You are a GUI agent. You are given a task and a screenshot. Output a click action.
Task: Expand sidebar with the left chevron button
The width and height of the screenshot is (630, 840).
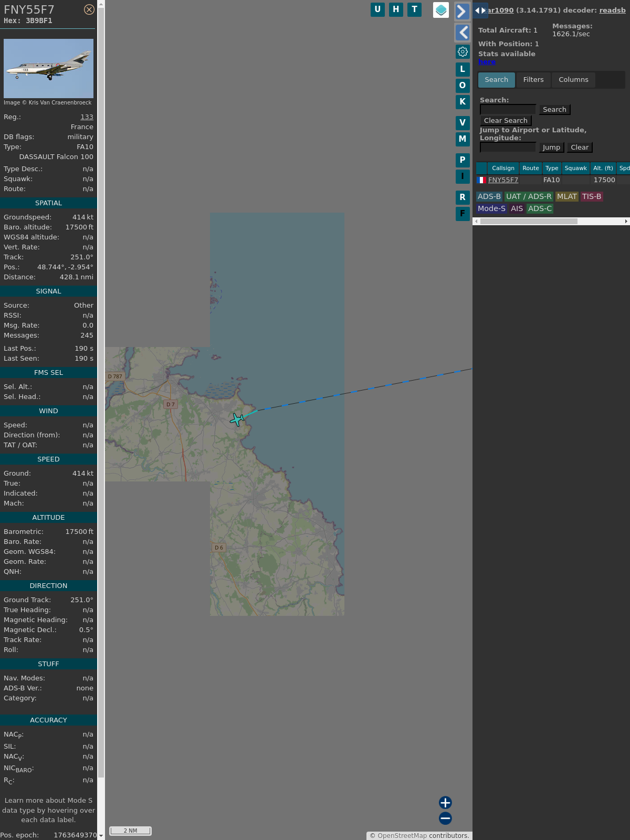pos(462,33)
